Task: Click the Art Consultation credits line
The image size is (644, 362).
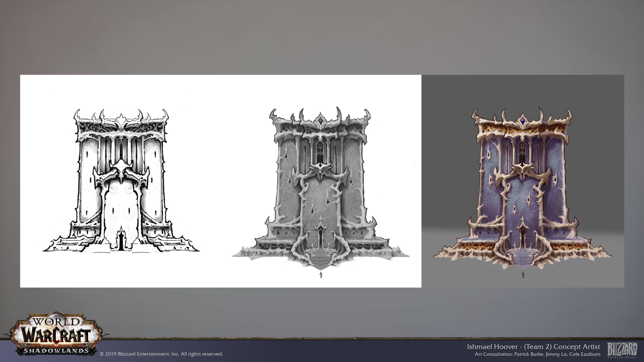Action: pos(538,354)
